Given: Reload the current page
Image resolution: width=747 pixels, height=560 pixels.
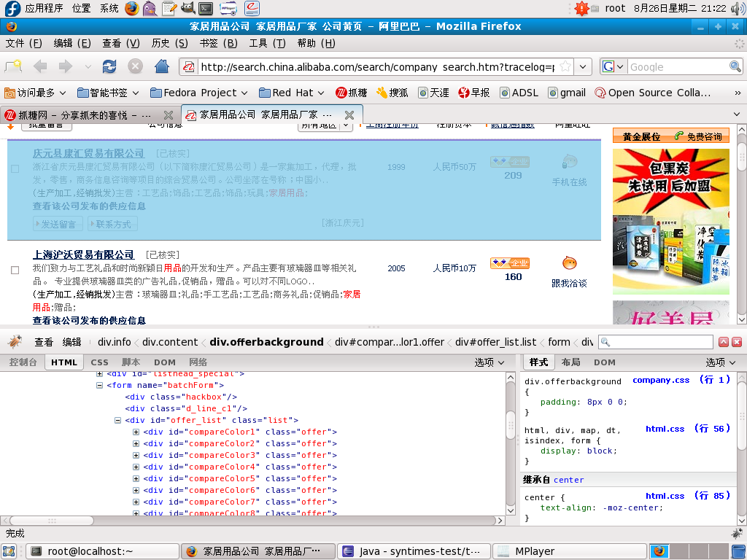Looking at the screenshot, I should click(109, 66).
